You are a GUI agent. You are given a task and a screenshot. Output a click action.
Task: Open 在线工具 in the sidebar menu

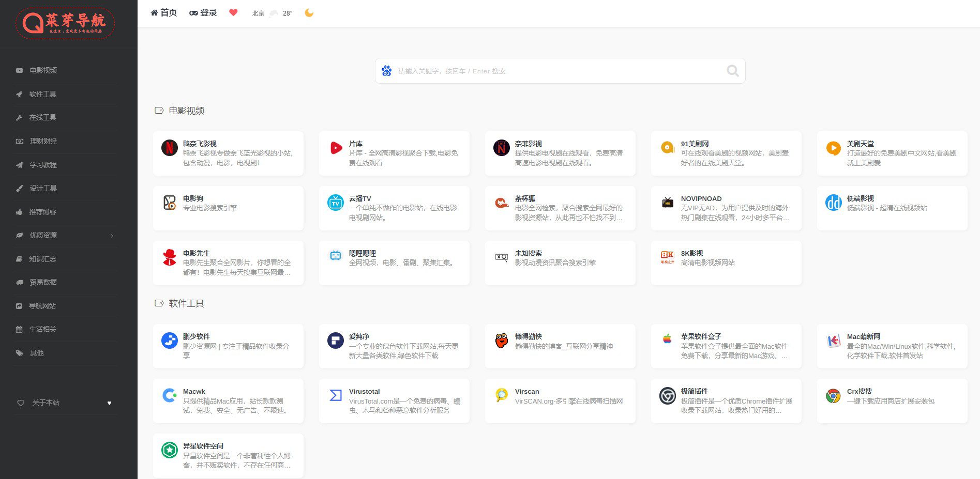click(x=42, y=117)
